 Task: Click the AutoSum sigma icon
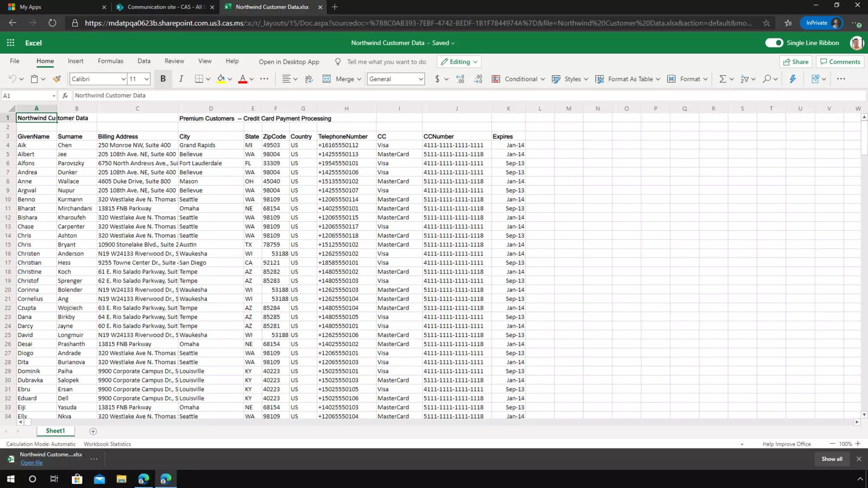[x=723, y=79]
